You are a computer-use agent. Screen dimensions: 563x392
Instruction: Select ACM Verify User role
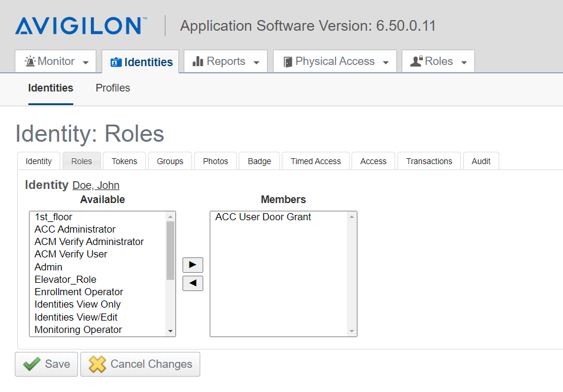[97, 254]
